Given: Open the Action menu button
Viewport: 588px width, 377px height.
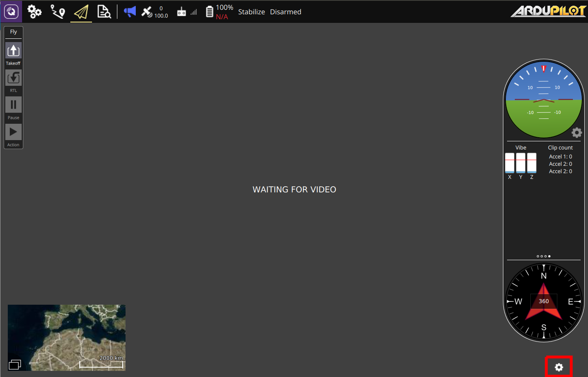Looking at the screenshot, I should (x=13, y=136).
